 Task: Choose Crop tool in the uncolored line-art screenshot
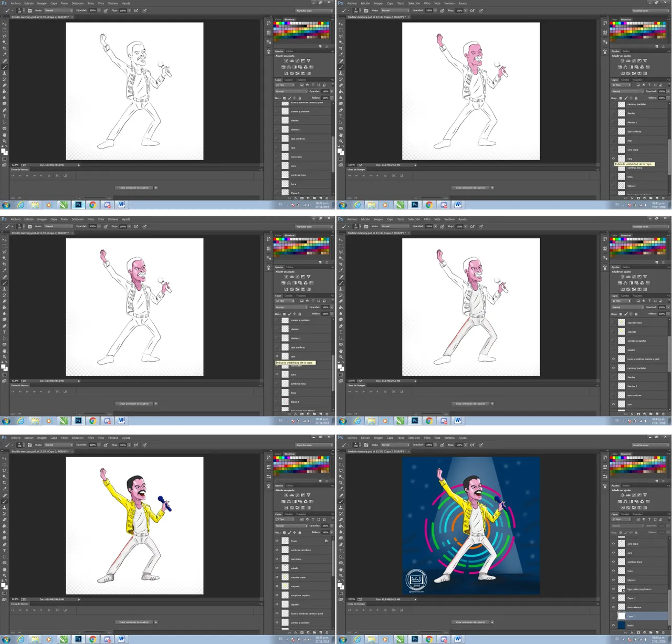[4, 48]
